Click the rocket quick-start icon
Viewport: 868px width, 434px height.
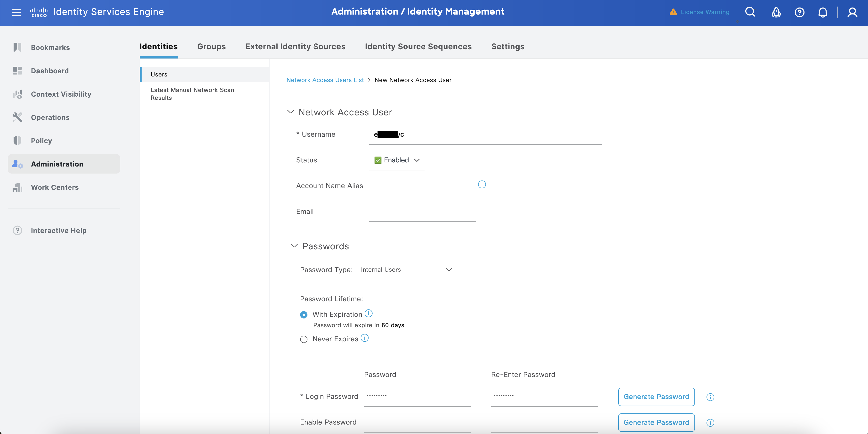(776, 12)
